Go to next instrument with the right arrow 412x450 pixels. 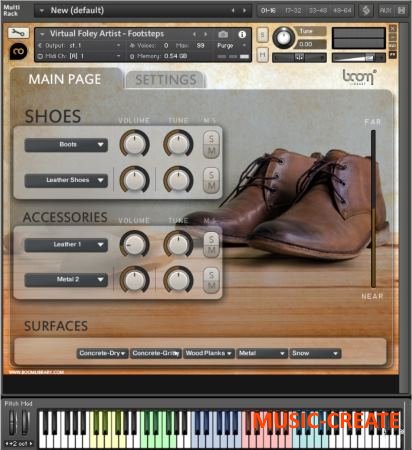tap(206, 34)
